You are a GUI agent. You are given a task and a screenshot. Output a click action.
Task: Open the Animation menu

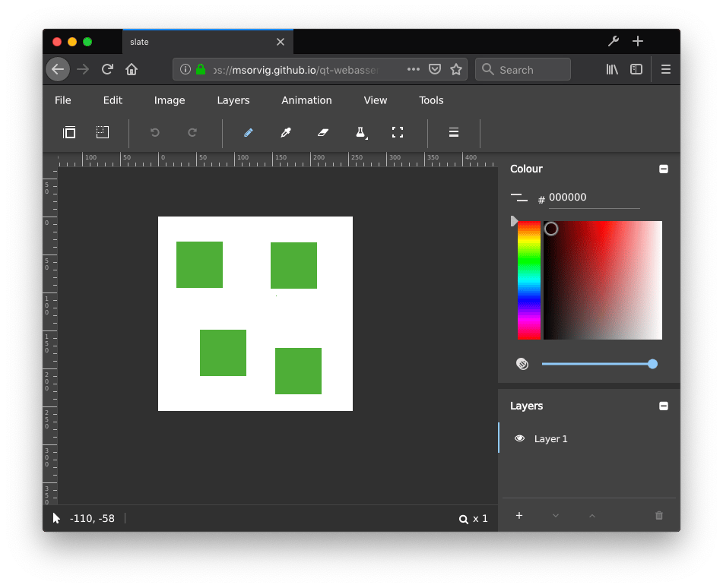(306, 100)
